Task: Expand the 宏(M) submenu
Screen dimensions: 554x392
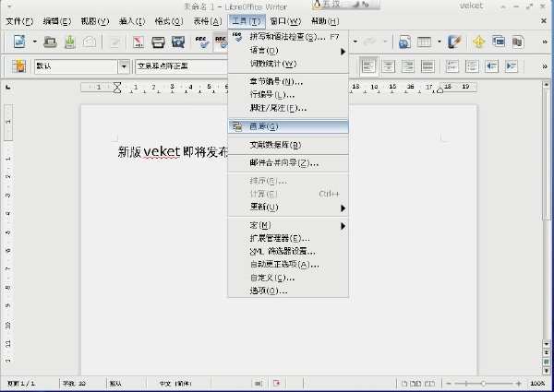Action: tap(288, 225)
